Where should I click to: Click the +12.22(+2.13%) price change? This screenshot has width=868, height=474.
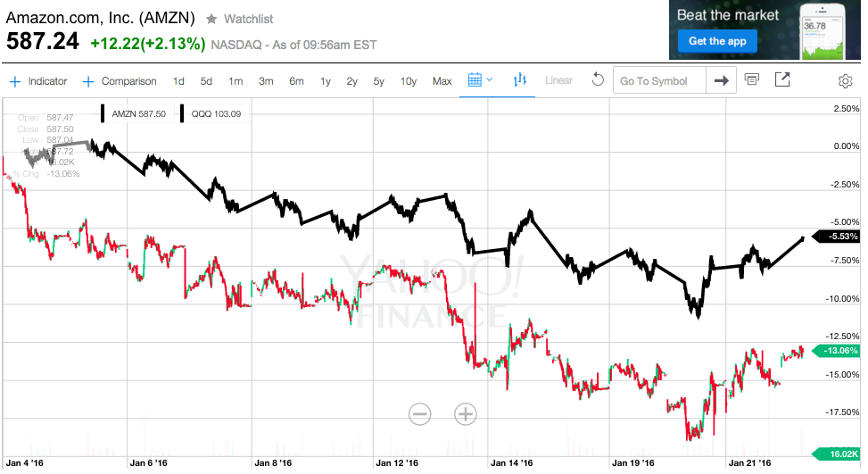point(148,44)
